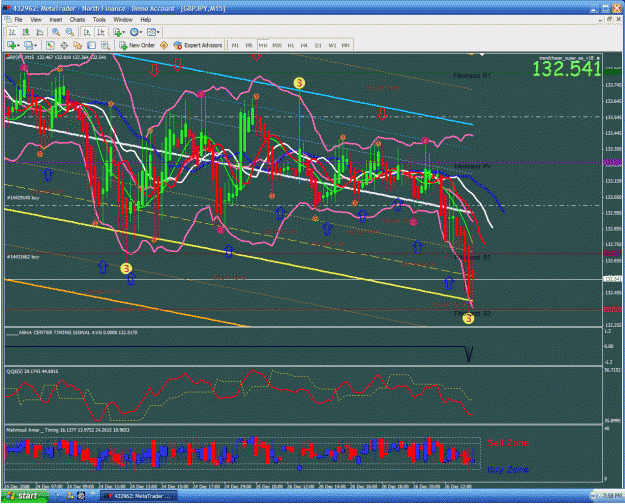This screenshot has height=504, width=625.
Task: Select the D1 timeframe
Action: coord(318,45)
